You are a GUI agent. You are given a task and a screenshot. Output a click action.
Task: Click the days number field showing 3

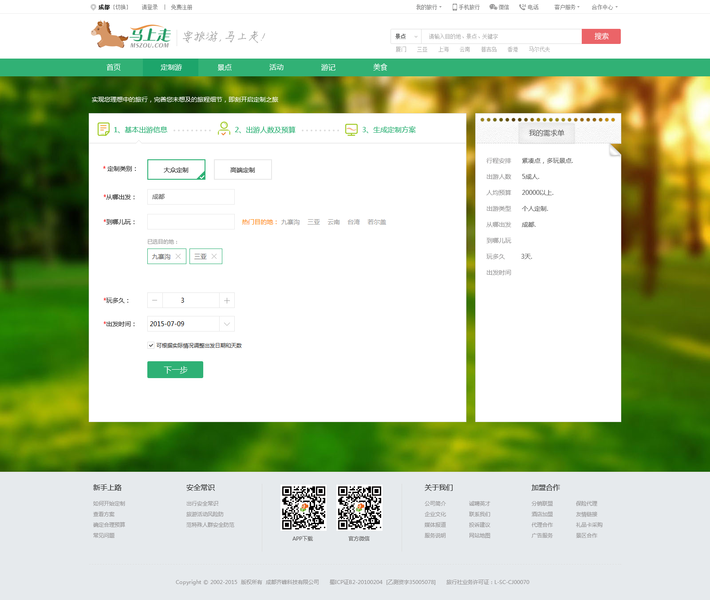pos(191,300)
